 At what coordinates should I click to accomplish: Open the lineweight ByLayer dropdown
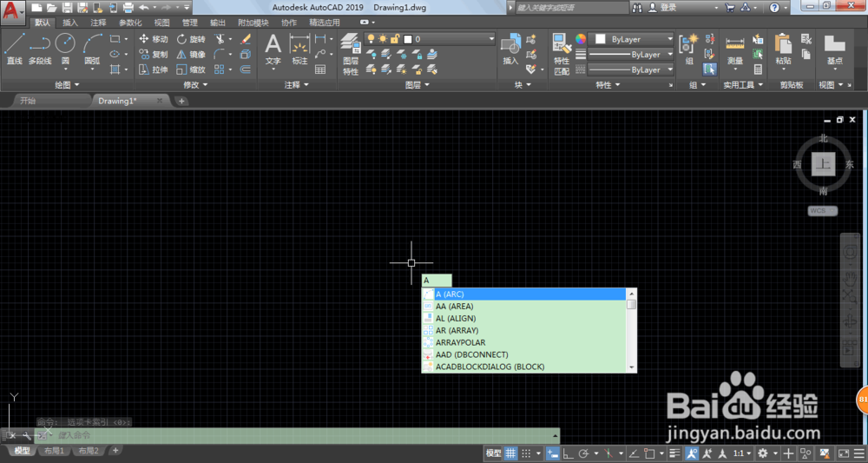[x=631, y=54]
